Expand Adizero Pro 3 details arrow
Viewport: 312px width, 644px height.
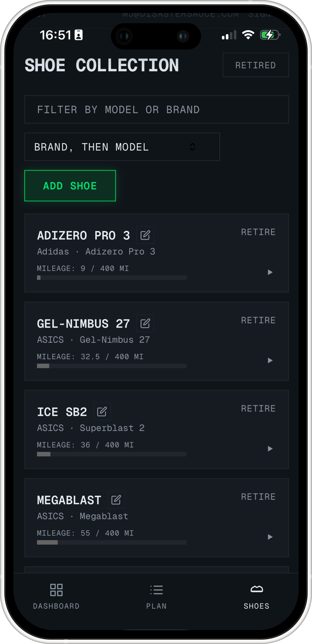click(270, 272)
